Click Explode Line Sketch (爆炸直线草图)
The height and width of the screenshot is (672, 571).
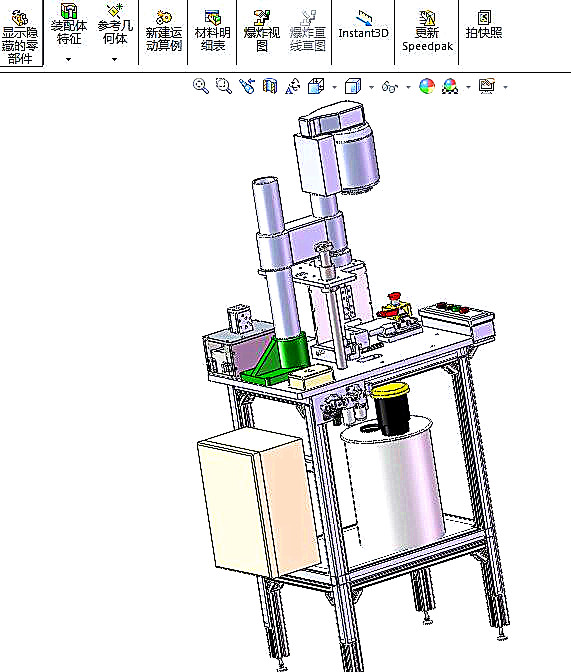(307, 31)
